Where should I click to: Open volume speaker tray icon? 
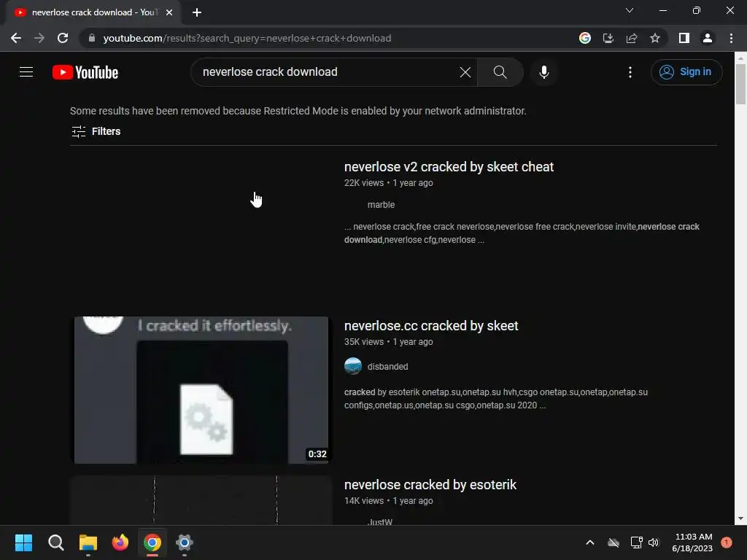tap(654, 542)
